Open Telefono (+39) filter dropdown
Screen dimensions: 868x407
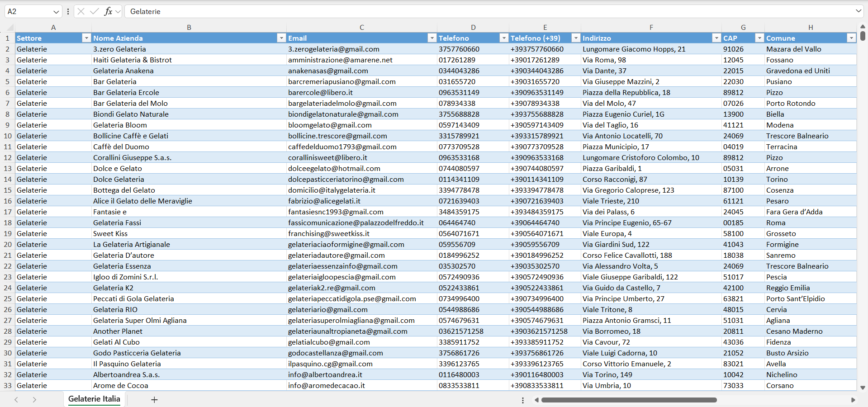point(576,38)
